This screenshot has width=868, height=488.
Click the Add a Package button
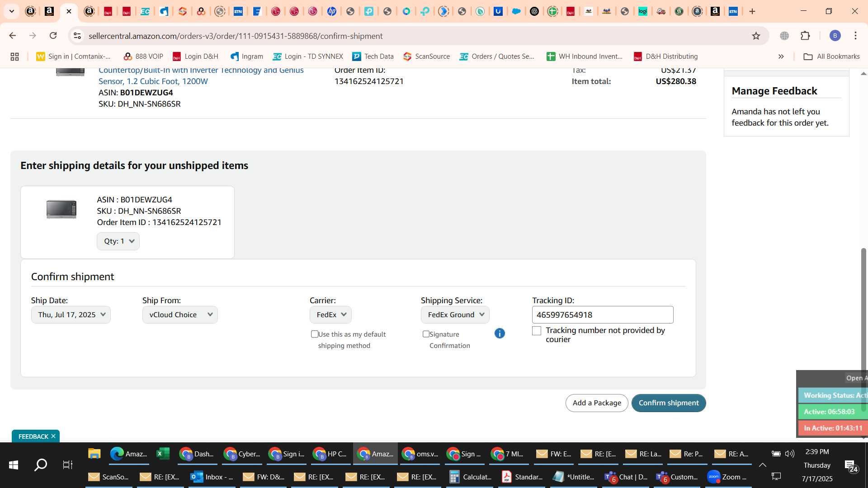(x=597, y=403)
